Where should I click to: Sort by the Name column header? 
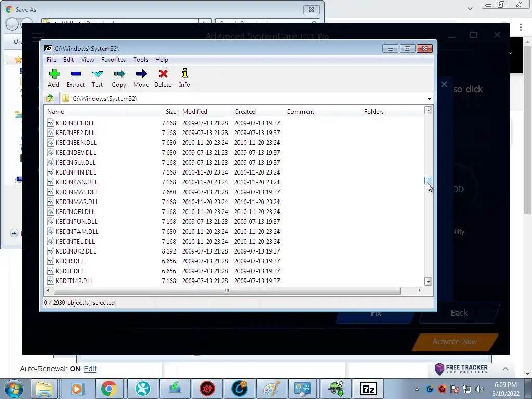click(x=86, y=112)
